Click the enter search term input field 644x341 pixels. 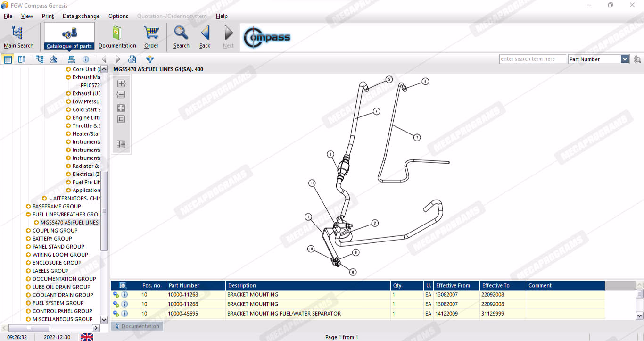(x=533, y=59)
